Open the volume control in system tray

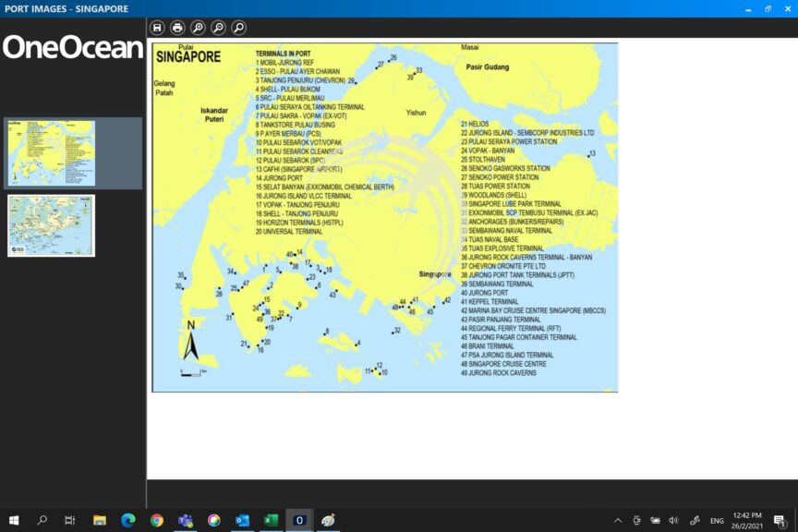click(674, 520)
